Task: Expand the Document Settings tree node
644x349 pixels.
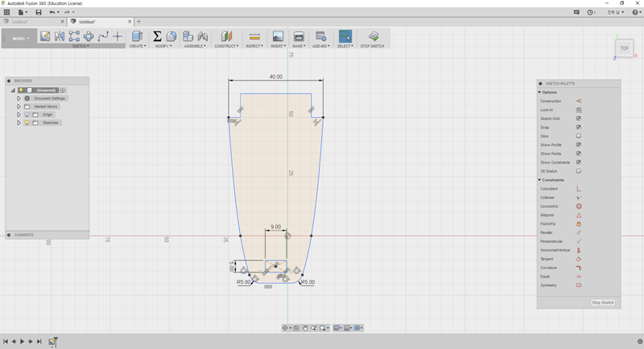Action: coord(19,98)
